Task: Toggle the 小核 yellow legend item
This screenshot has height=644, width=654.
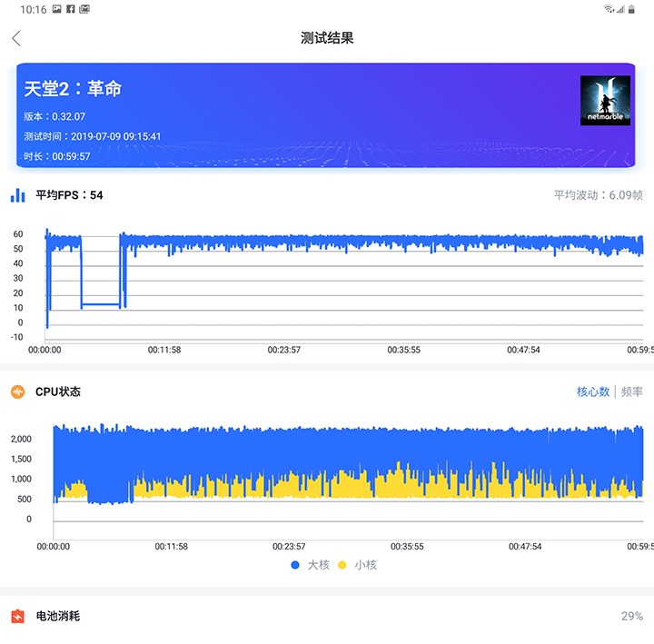Action: pos(358,565)
